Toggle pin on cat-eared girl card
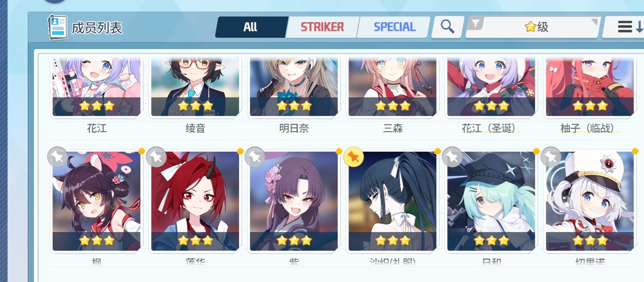The height and width of the screenshot is (282, 644). click(58, 157)
